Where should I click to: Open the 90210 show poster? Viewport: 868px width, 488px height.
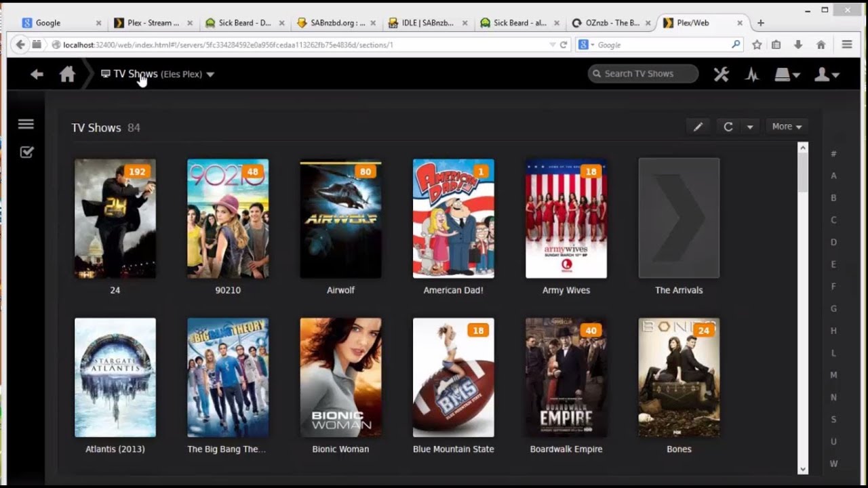point(228,219)
